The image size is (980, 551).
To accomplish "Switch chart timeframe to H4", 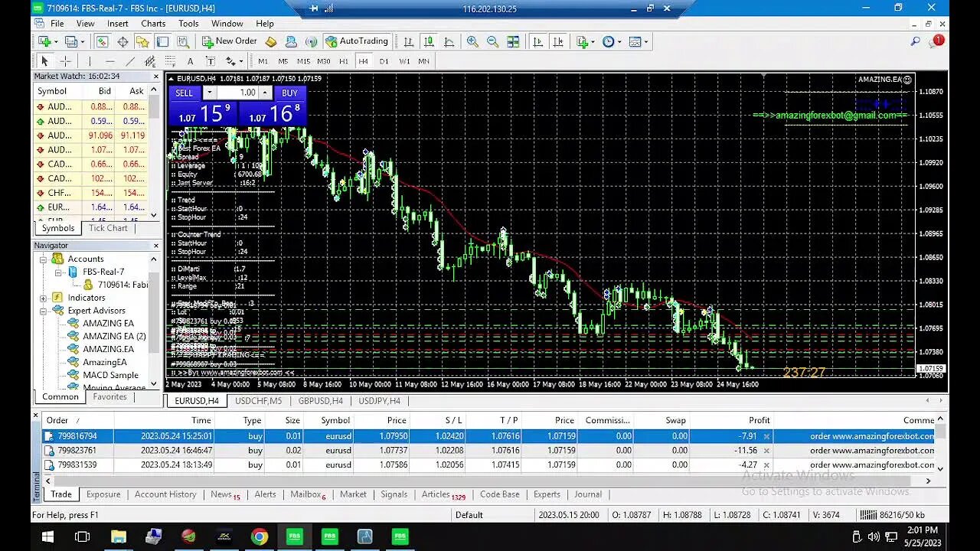I will pos(364,61).
